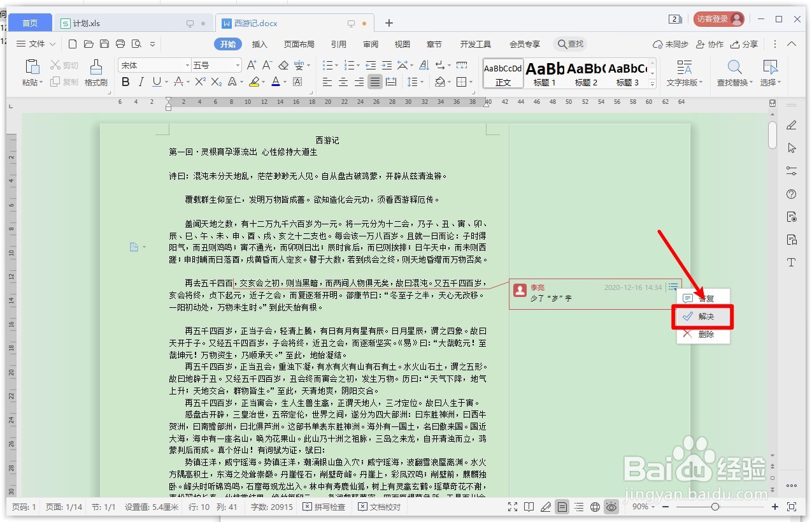
Task: Choose 解决 in the comment menu
Action: tap(703, 316)
